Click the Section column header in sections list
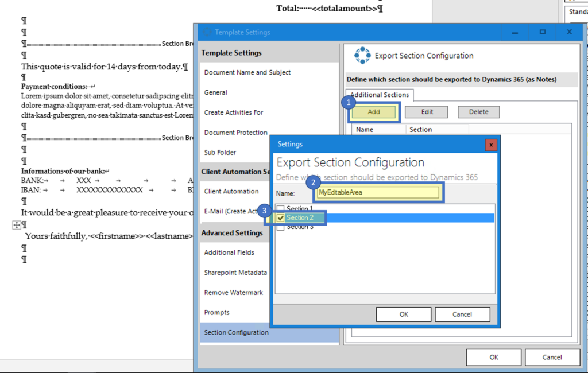 pos(437,129)
